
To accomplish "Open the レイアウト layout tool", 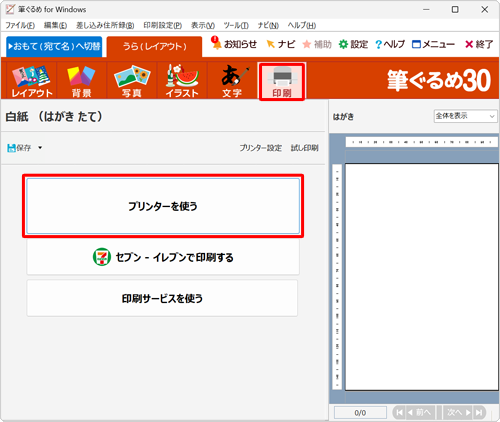I will (32, 81).
